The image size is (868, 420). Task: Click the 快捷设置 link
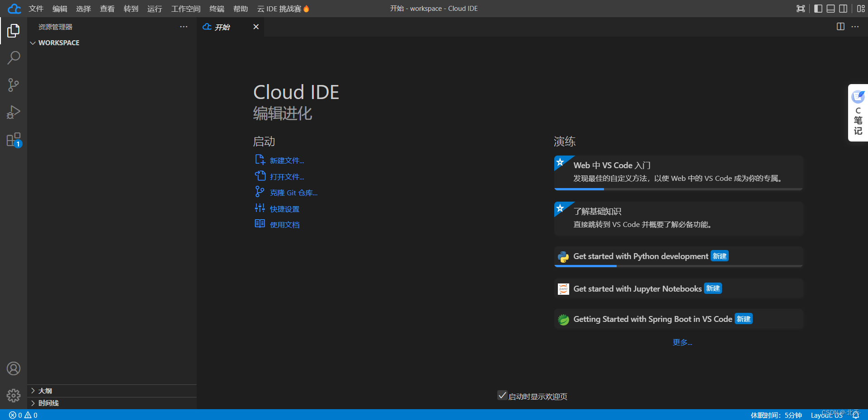tap(284, 209)
